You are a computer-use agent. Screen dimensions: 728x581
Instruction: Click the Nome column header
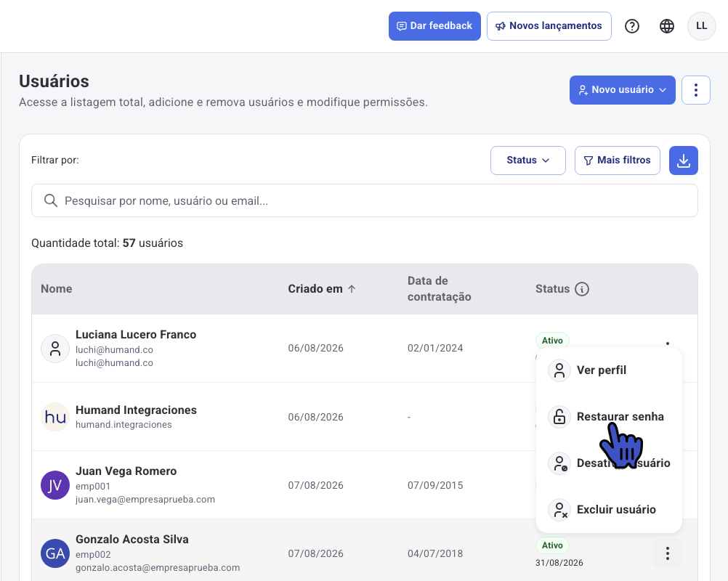point(57,288)
